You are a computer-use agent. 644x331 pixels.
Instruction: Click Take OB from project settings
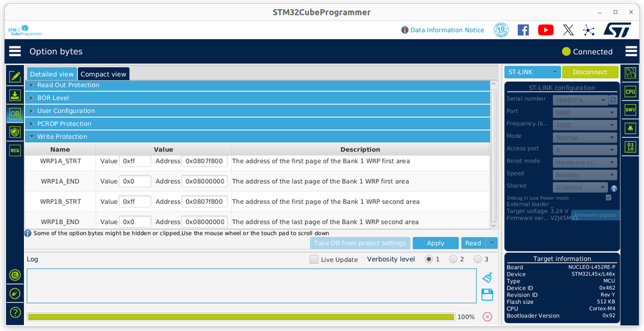tap(360, 243)
